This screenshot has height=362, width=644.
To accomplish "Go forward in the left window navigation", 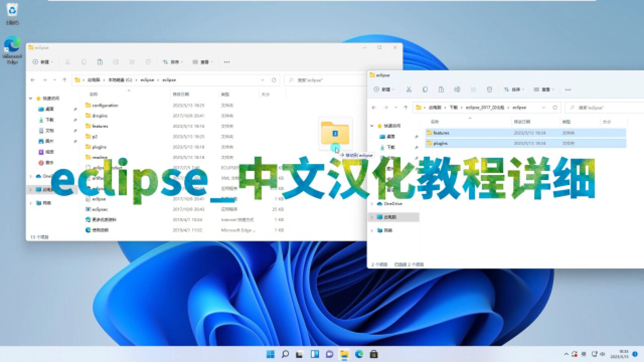I will coord(44,80).
